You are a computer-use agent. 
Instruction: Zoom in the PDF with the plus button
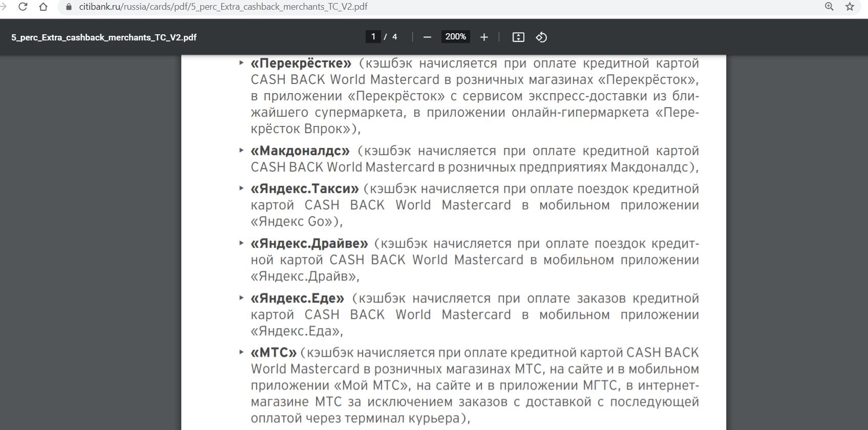click(484, 37)
